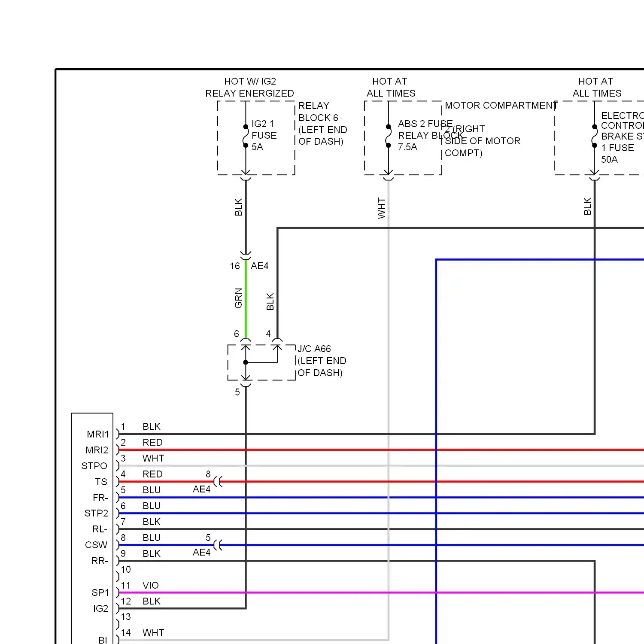Click 'RED' wire label on pin 2
Viewport: 644px width, 644px height.
152,443
